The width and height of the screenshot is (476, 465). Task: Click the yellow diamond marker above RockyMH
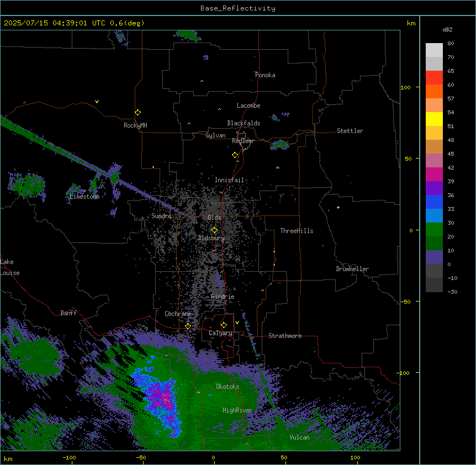point(137,113)
